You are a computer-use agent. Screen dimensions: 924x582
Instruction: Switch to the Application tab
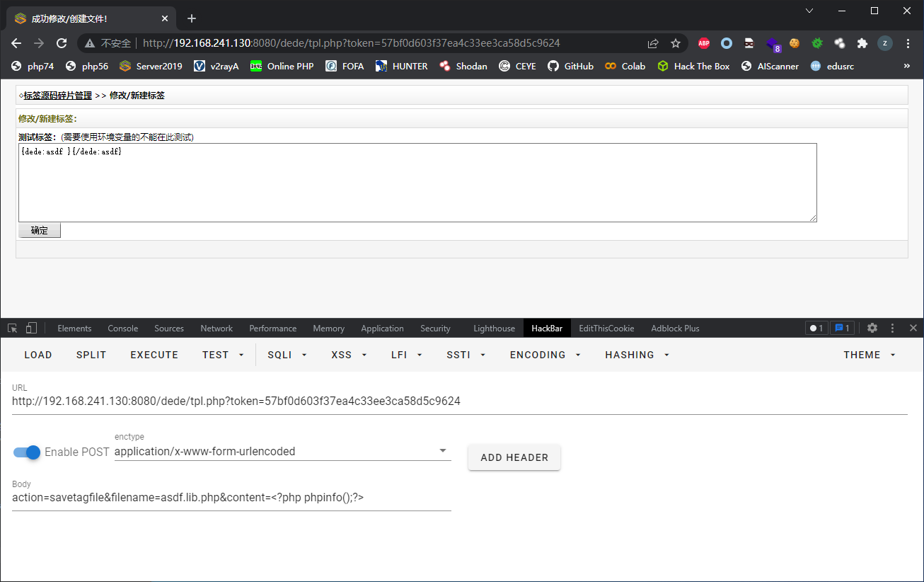click(x=382, y=329)
